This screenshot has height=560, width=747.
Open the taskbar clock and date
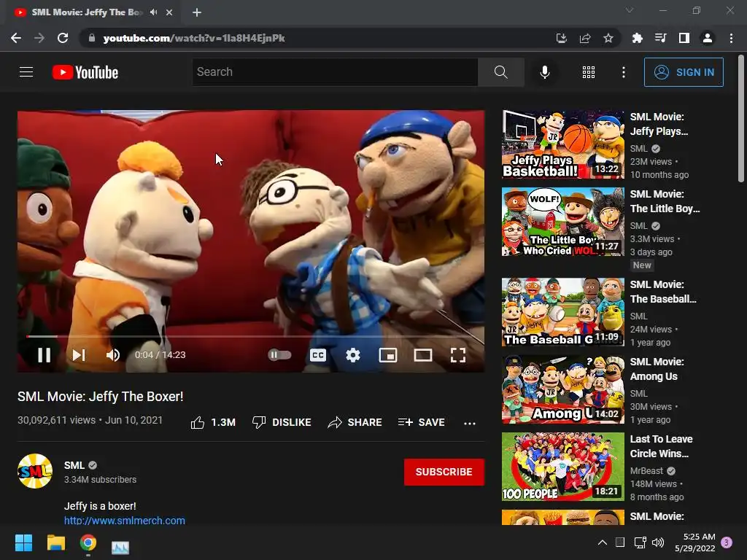pos(695,542)
